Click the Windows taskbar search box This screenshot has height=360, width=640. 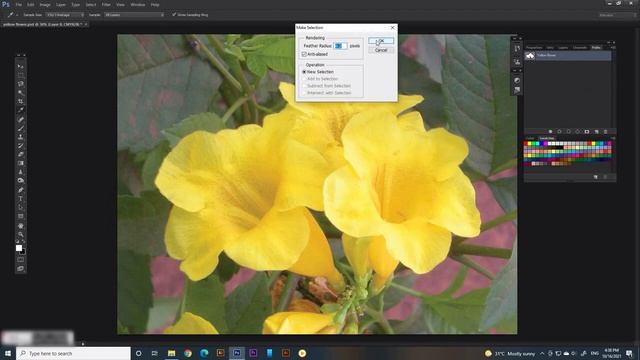pyautogui.click(x=73, y=353)
